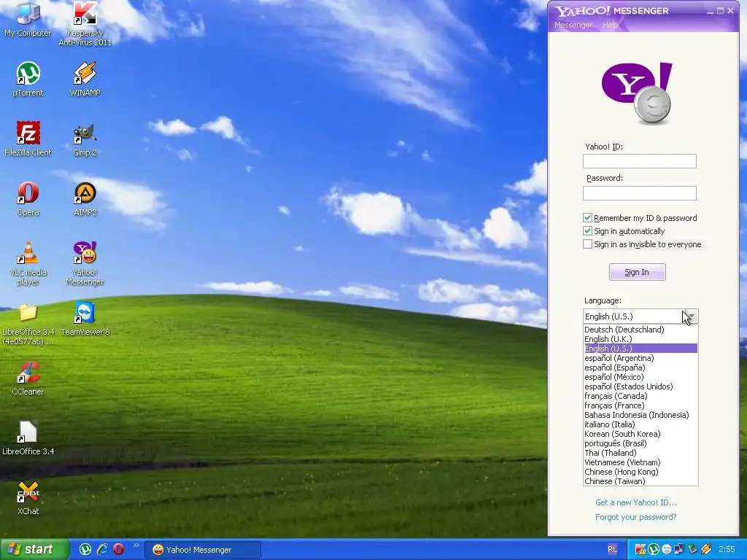Enable Sign in as invisible to everyone

(x=587, y=244)
